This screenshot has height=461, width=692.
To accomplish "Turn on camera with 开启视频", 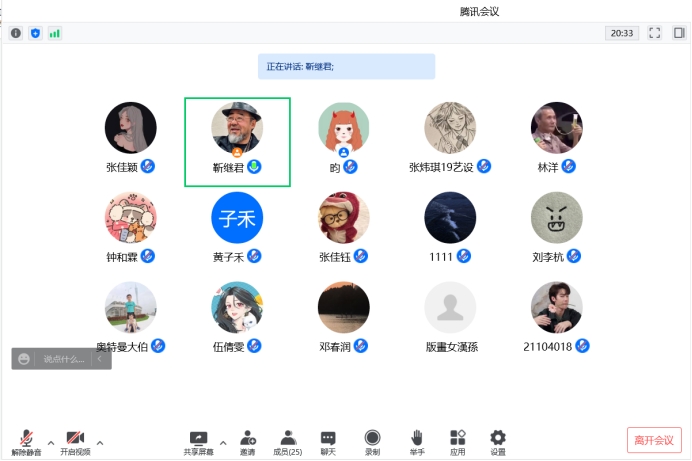I will [75, 441].
